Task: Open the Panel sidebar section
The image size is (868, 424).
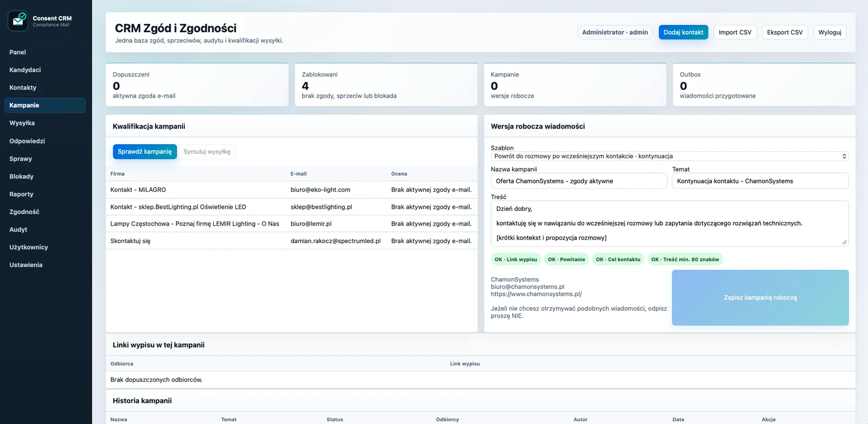Action: coord(45,52)
